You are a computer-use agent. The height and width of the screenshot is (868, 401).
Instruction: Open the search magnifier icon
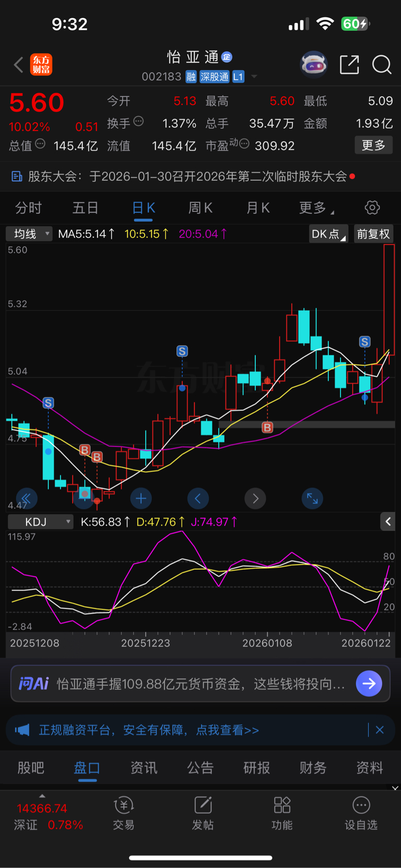[382, 65]
